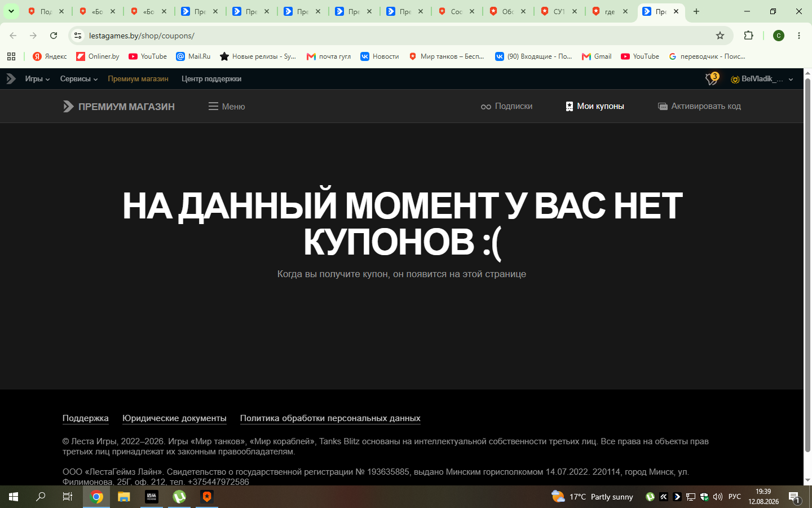Screen dimensions: 812x508
Task: Open the Мир танков bookmark
Action: point(447,56)
